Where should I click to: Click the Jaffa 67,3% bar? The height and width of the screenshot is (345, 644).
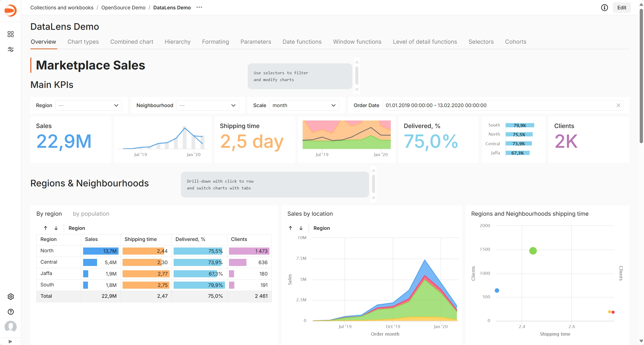click(517, 153)
